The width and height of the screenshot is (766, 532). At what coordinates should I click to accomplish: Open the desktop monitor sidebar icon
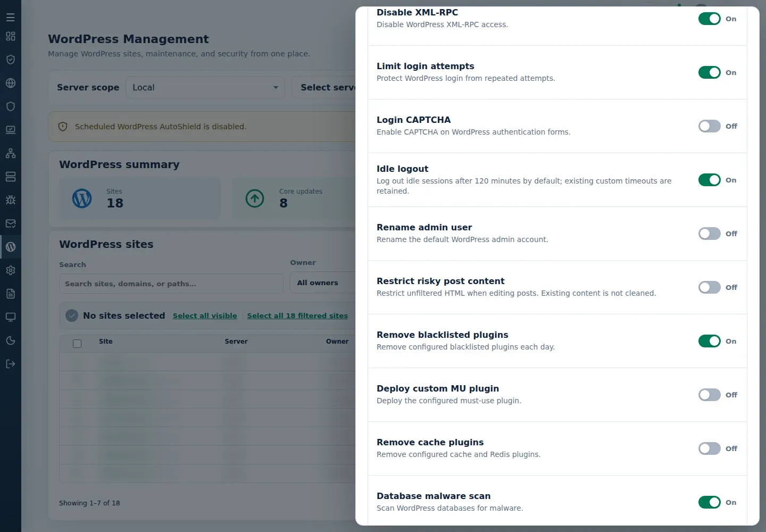coord(11,317)
